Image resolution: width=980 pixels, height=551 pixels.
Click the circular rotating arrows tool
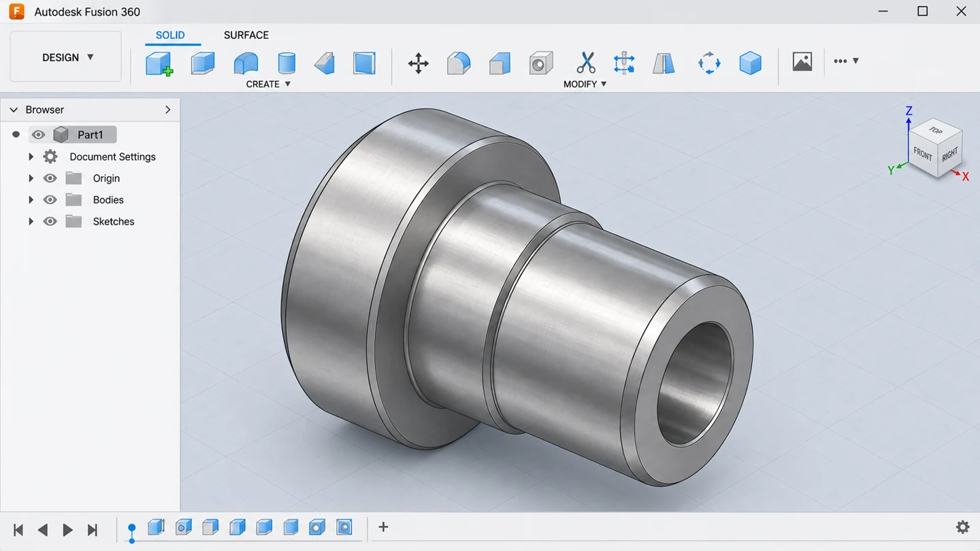click(709, 63)
